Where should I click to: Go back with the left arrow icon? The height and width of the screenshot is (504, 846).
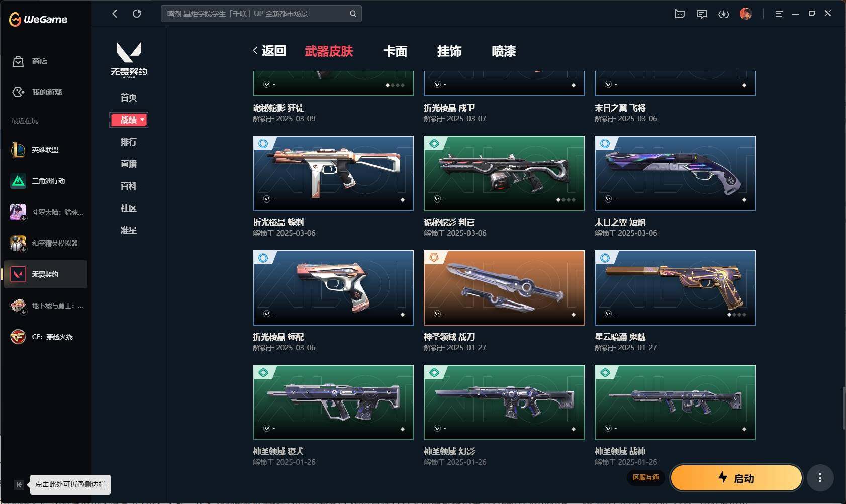[115, 14]
